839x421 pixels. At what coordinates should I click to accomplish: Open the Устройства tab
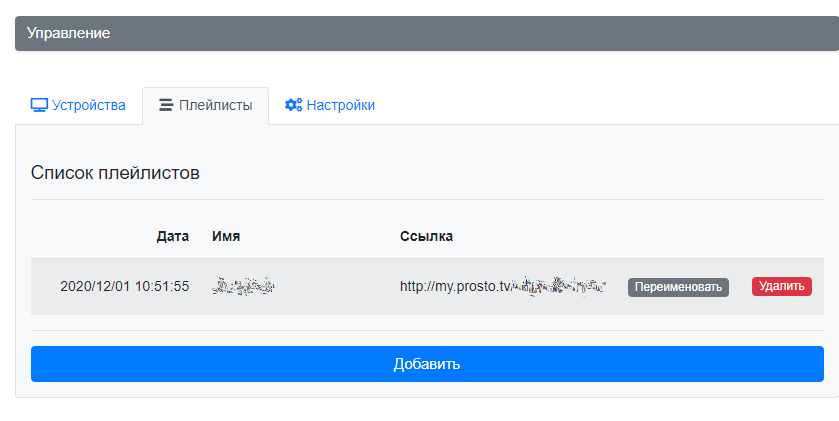click(78, 105)
